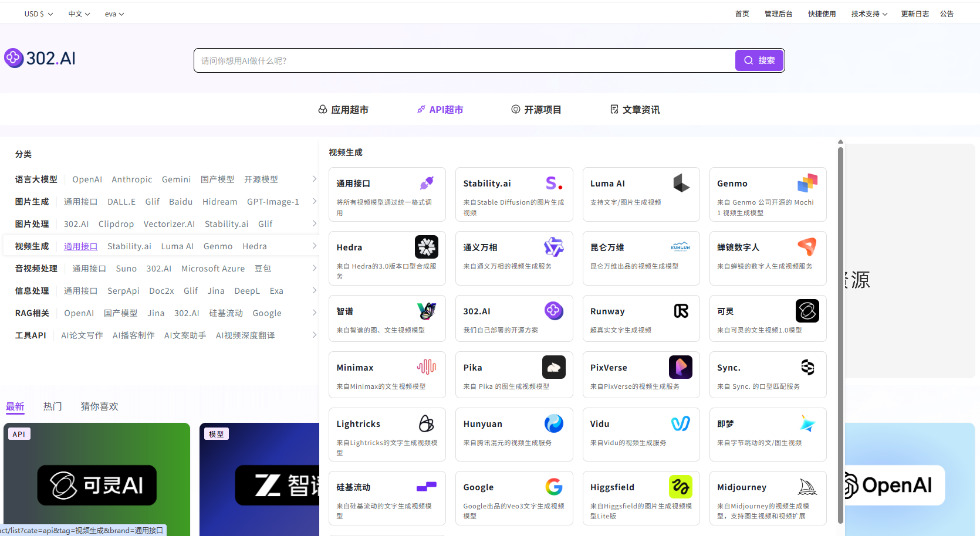Image resolution: width=980 pixels, height=536 pixels.
Task: Expand the 语言大模型 category row arrow
Action: pos(314,179)
